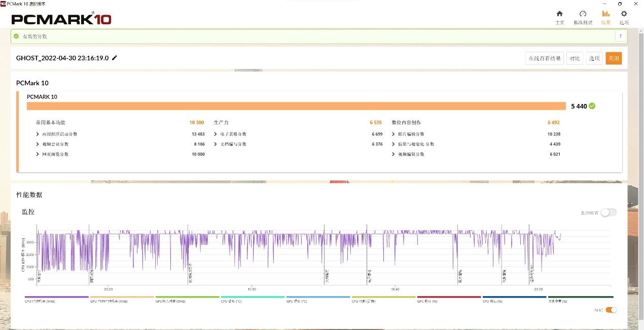
Task: Click the PCMark 10 app icon in title bar
Action: click(x=3, y=3)
